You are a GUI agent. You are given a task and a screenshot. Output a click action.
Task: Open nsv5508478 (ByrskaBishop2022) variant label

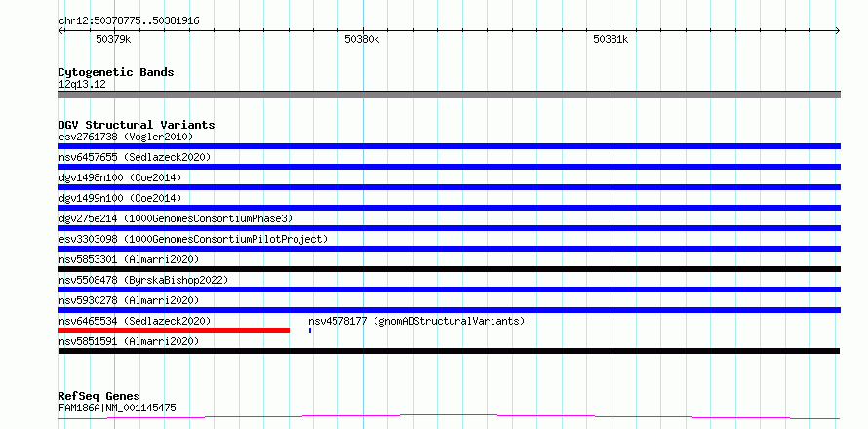143,280
